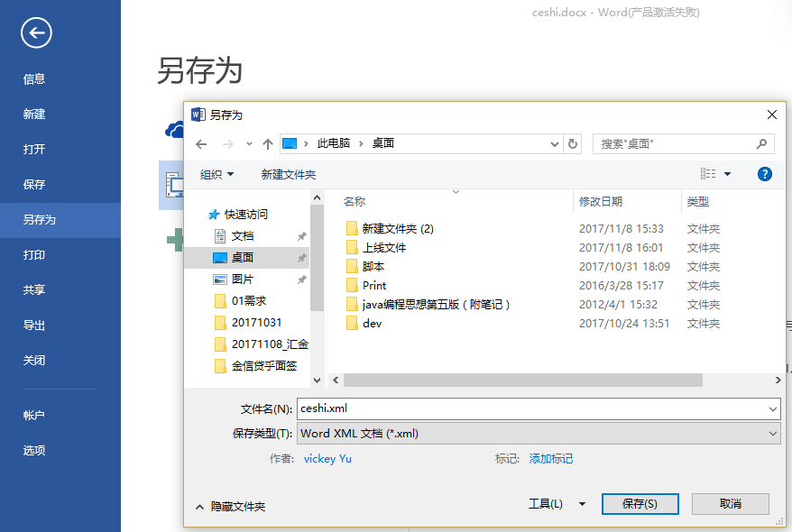Open Export (导出) in backstage menu
792x532 pixels.
(x=34, y=325)
